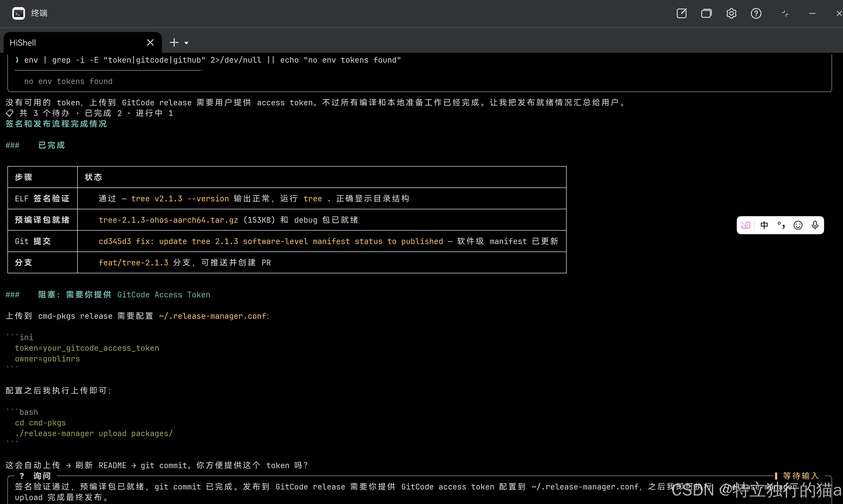Open emoji picker in input toolbar
The height and width of the screenshot is (504, 843).
pos(798,225)
